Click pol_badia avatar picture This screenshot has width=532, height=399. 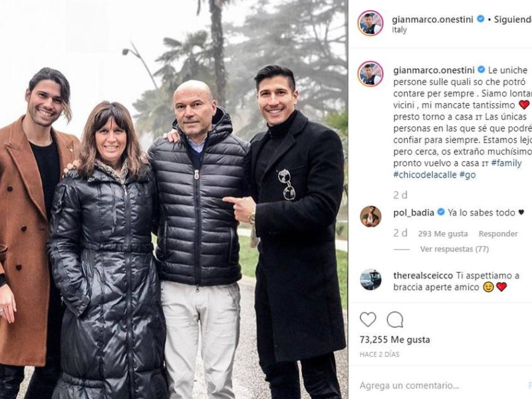[x=370, y=216]
